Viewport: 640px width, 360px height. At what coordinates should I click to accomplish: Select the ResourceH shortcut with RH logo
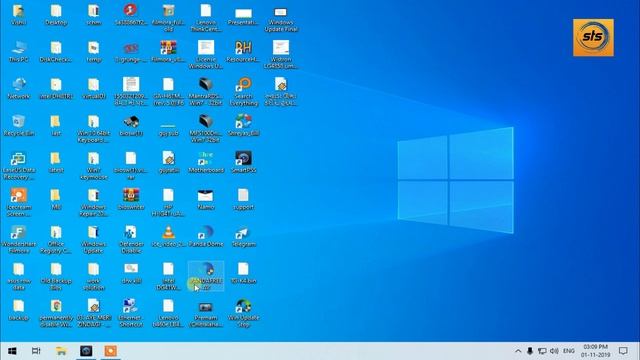click(x=243, y=52)
